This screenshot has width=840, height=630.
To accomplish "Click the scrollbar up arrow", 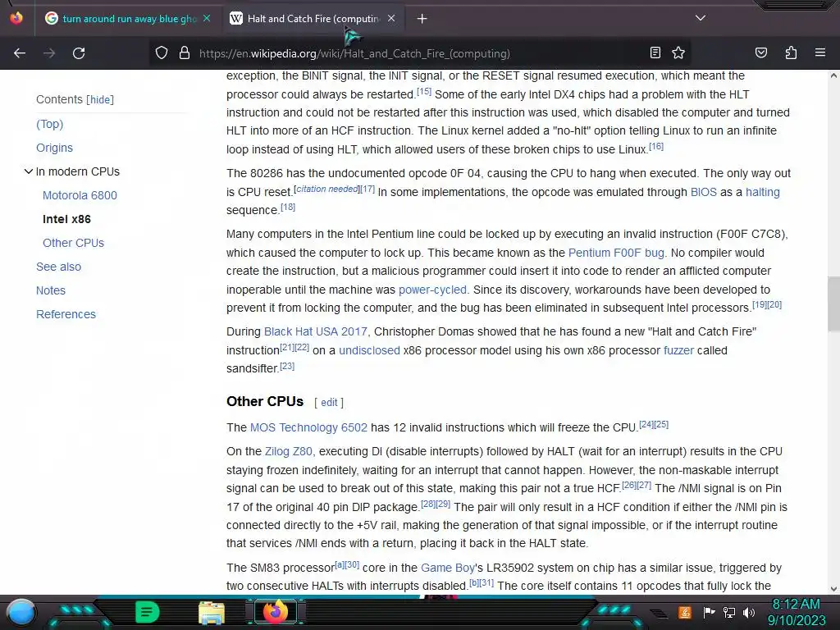I will [833, 76].
